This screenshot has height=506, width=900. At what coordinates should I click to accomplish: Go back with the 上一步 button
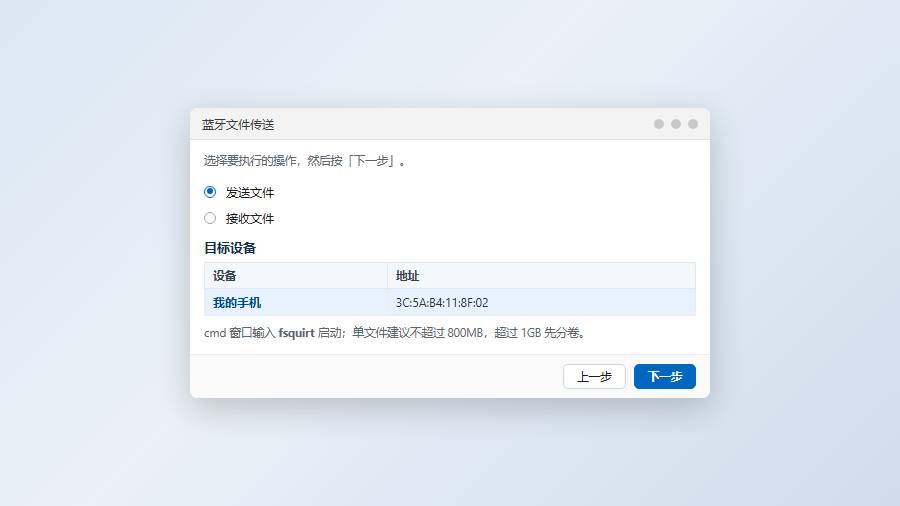[594, 376]
